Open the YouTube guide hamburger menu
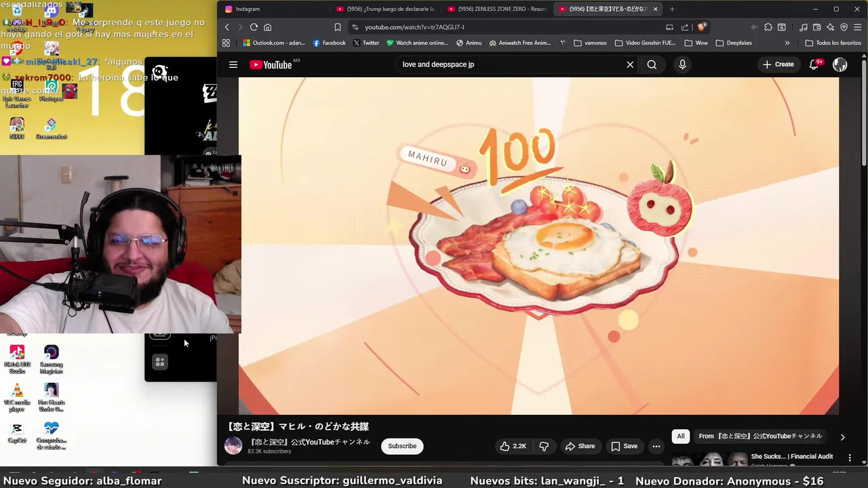The width and height of the screenshot is (868, 488). click(233, 64)
